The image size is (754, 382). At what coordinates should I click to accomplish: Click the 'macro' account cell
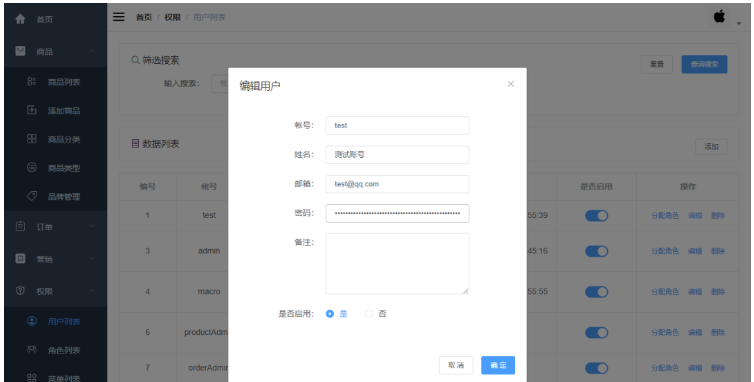click(209, 292)
